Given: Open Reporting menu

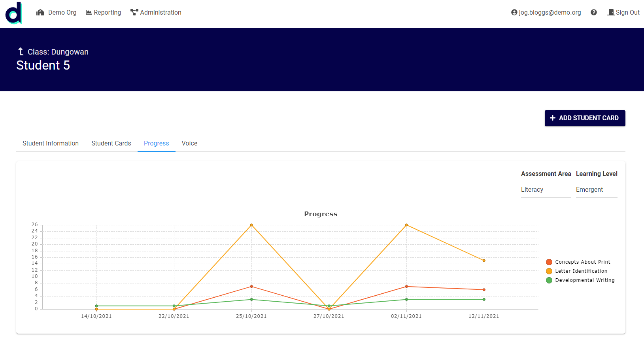Looking at the screenshot, I should pyautogui.click(x=104, y=13).
